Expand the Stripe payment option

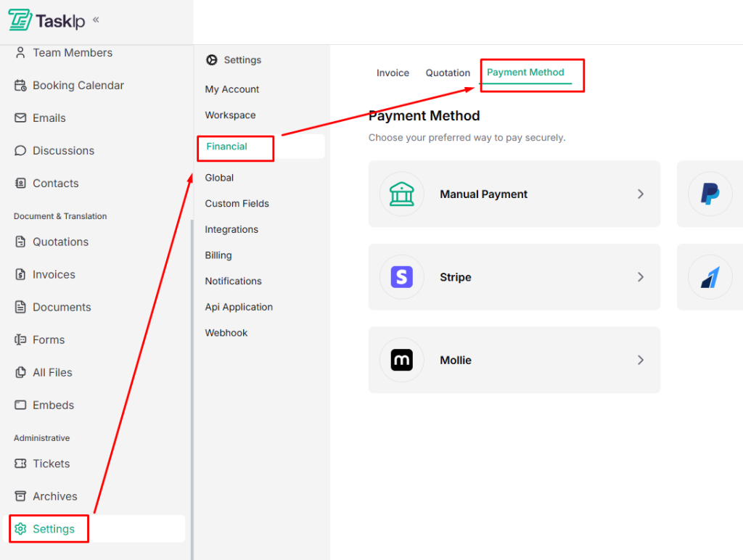click(640, 277)
